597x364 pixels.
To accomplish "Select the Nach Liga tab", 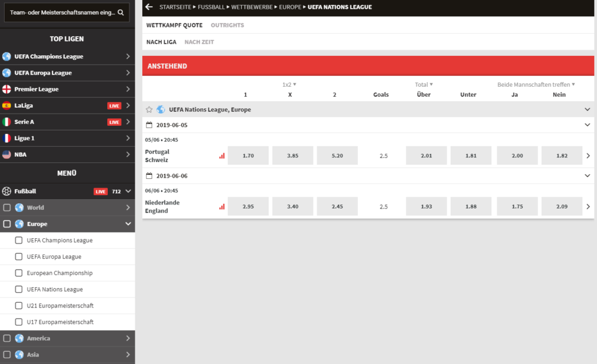I will point(161,42).
